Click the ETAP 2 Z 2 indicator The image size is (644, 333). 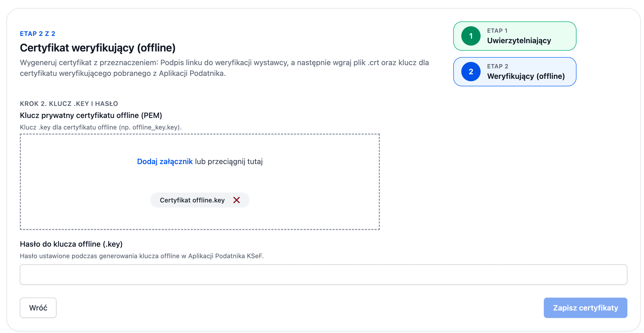point(38,34)
